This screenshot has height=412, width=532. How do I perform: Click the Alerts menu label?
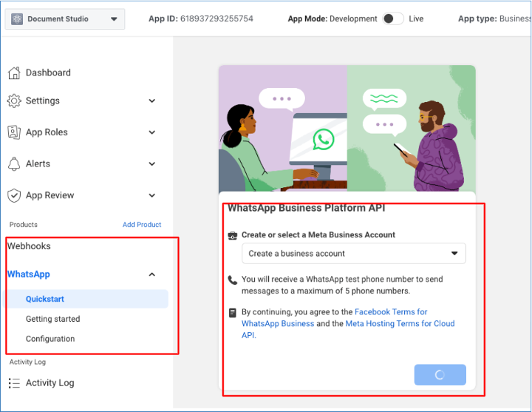pyautogui.click(x=38, y=163)
